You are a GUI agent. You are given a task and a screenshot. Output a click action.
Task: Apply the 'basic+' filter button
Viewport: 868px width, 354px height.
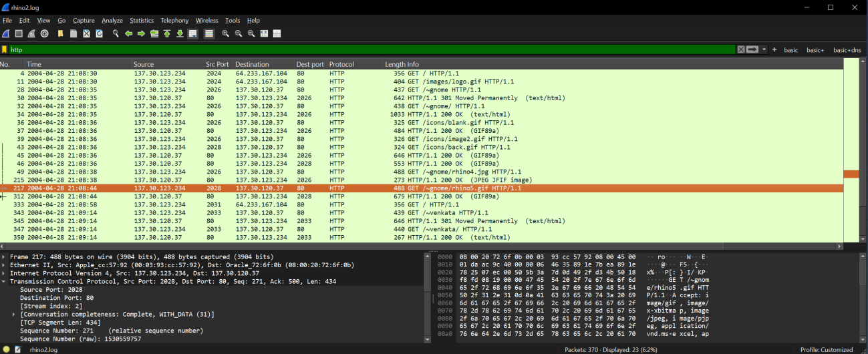click(815, 50)
